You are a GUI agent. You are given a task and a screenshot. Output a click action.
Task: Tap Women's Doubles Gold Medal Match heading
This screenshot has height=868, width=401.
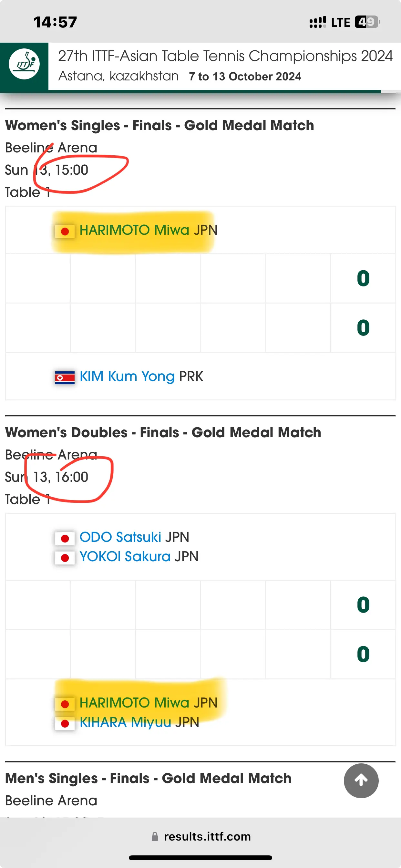(x=163, y=432)
